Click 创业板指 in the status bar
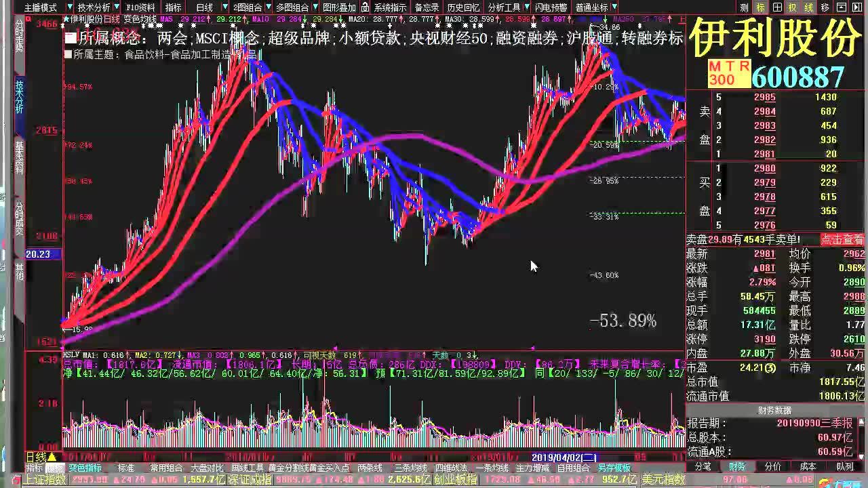 point(455,480)
